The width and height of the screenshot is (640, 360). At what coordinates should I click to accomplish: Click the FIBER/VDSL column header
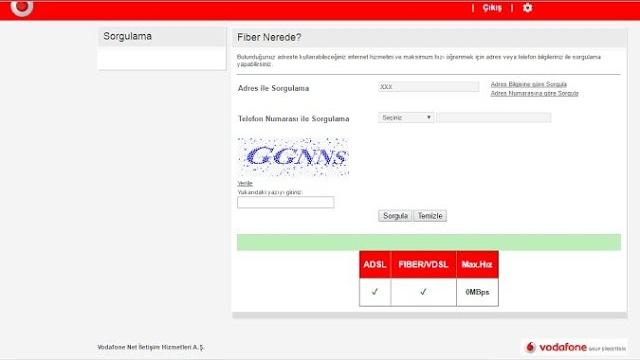point(423,264)
